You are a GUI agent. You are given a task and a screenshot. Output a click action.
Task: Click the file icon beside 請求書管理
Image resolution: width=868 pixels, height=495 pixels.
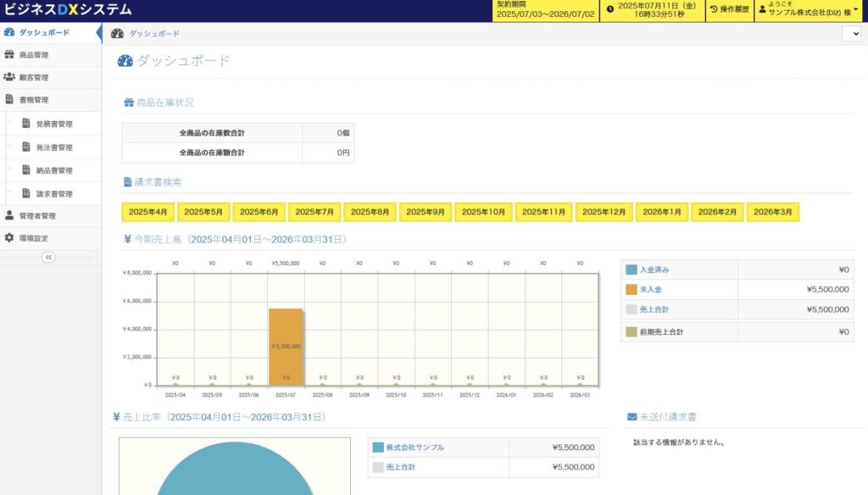tap(26, 193)
